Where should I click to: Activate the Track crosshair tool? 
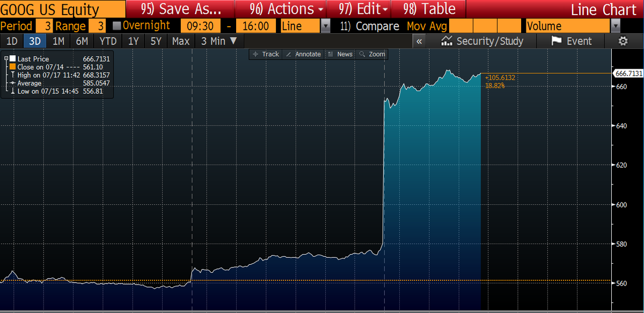(x=265, y=54)
